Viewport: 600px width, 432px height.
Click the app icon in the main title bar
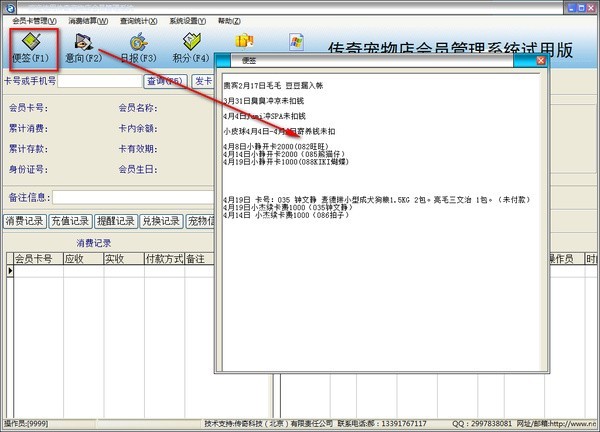pos(11,8)
